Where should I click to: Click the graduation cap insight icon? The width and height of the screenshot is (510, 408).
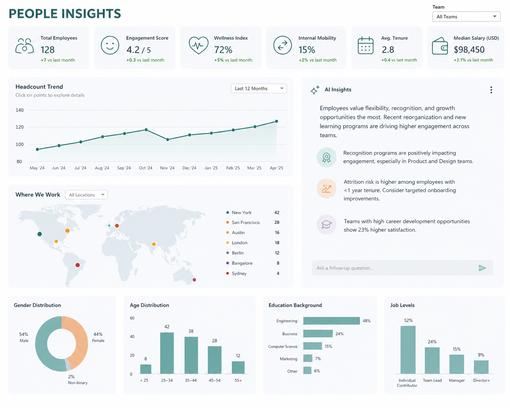pyautogui.click(x=326, y=224)
